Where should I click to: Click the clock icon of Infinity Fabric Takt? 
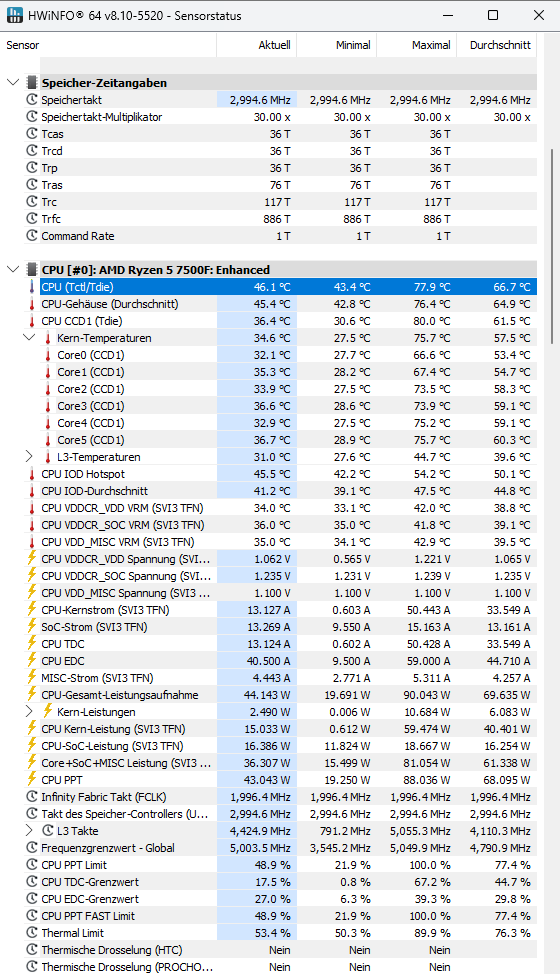pos(32,797)
